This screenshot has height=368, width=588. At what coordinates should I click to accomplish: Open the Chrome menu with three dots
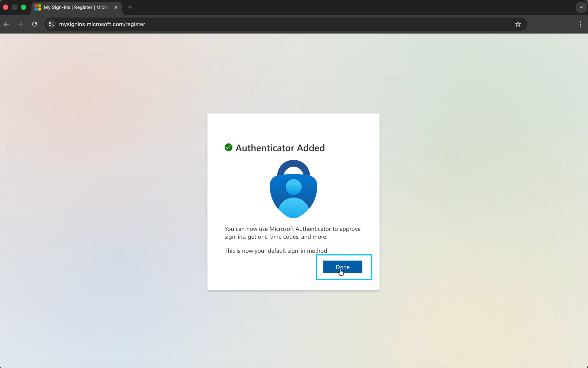pos(581,24)
